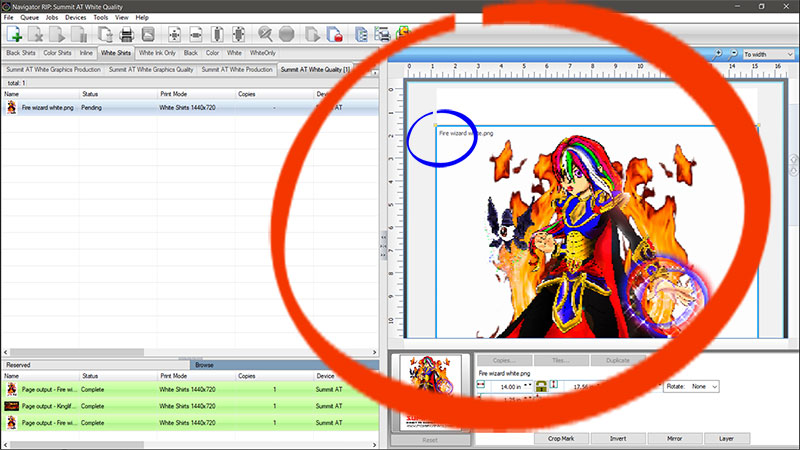The width and height of the screenshot is (800, 450).
Task: Toggle the aspect ratio padlock icon
Action: [x=545, y=386]
